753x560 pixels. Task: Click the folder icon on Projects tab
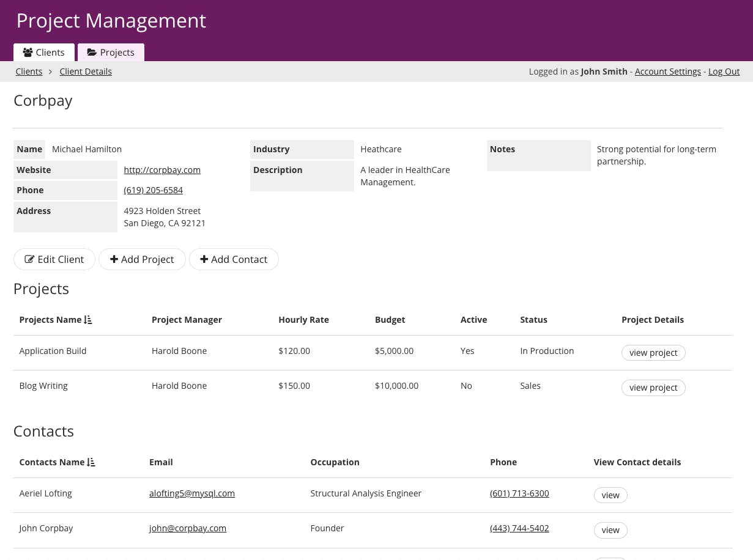click(x=92, y=52)
